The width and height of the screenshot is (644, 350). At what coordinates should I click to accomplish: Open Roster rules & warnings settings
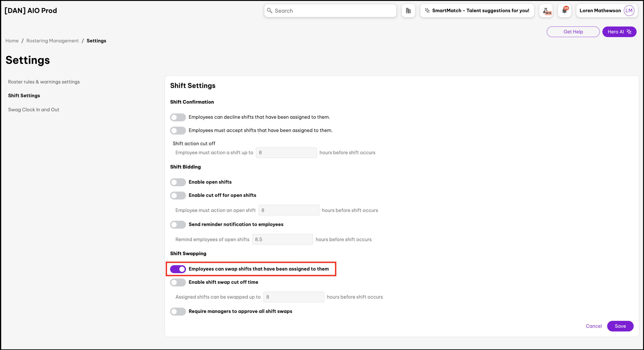click(x=44, y=82)
